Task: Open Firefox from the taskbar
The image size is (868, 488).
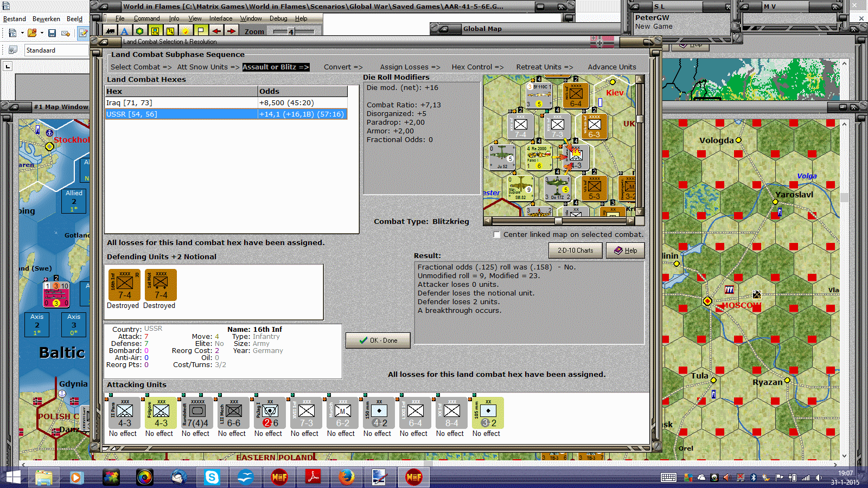Action: (x=346, y=477)
